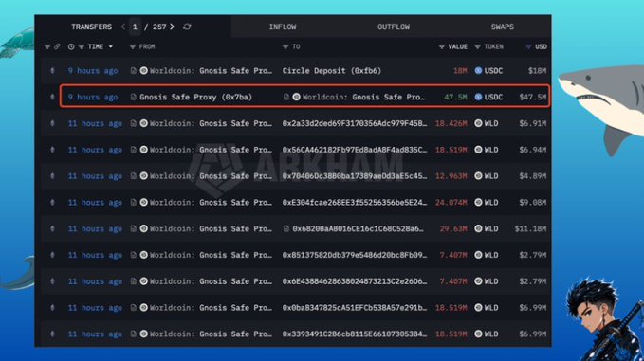Open the TOKEN column filter

478,46
